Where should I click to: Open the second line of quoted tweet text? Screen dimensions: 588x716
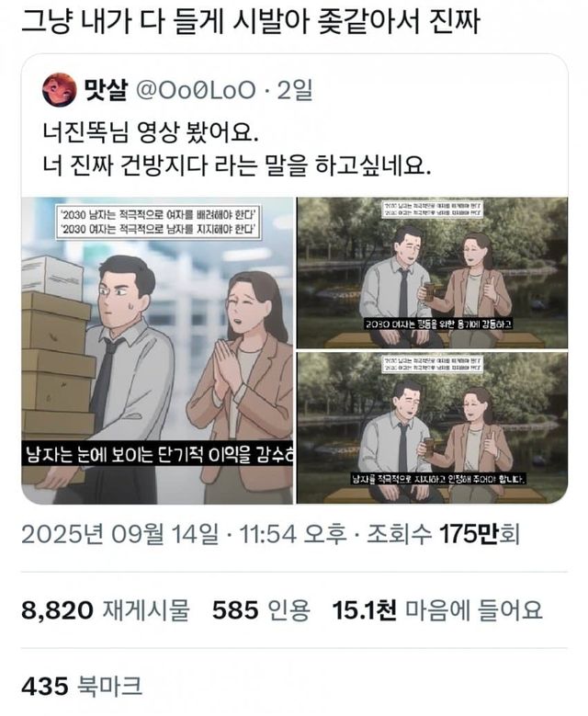click(236, 165)
